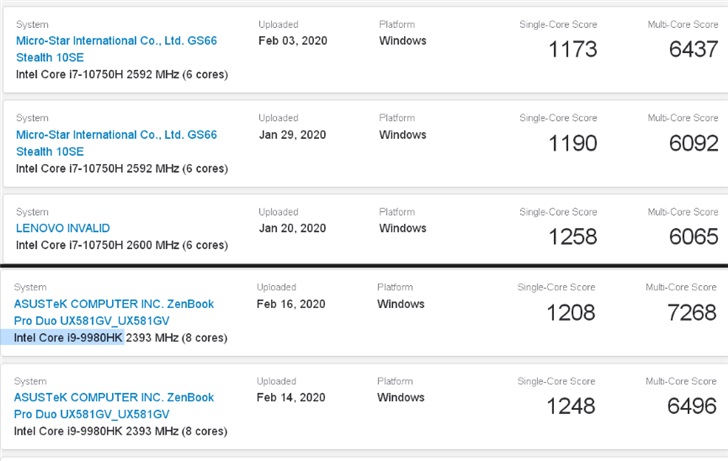Click the single-core score 1208
This screenshot has width=728, height=461.
click(570, 313)
